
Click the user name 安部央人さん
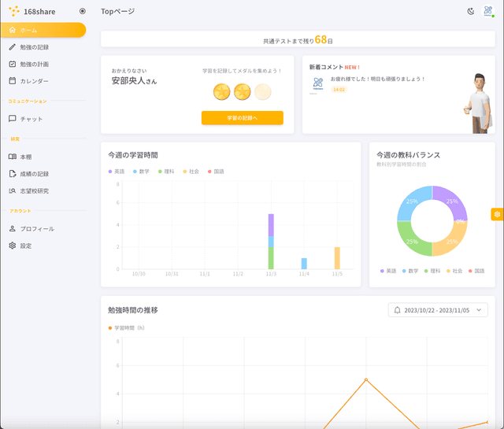click(134, 80)
